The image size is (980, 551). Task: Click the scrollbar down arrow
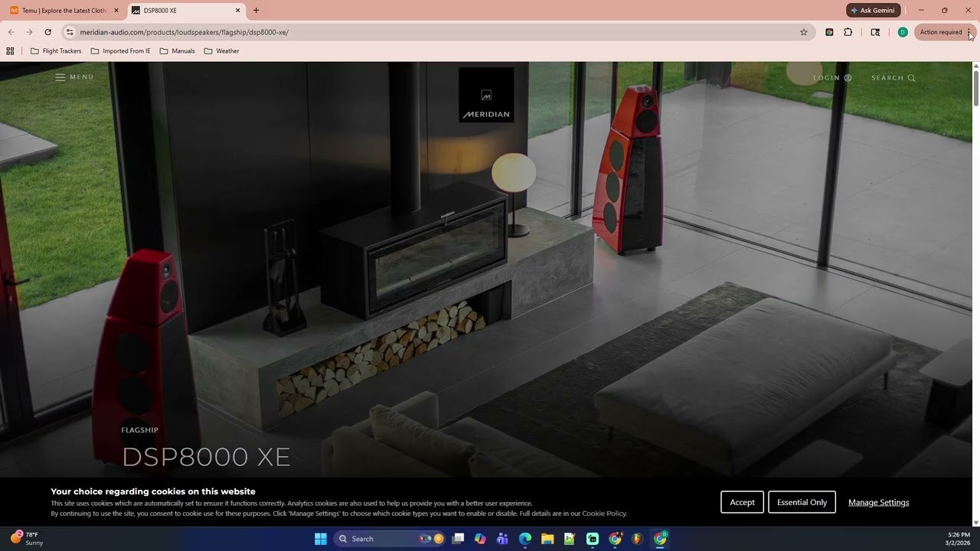[975, 523]
